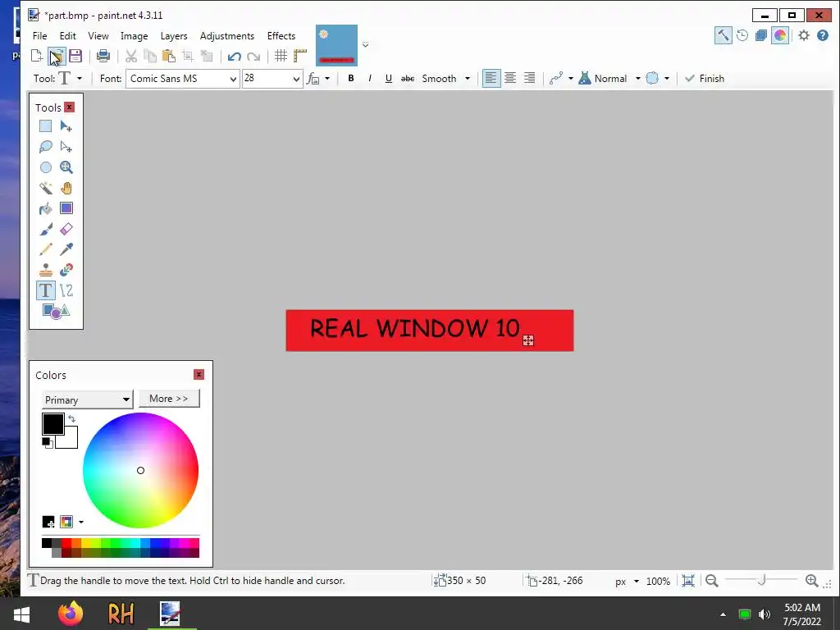Select the Pencil tool
Viewport: 840px width, 630px height.
tap(46, 249)
